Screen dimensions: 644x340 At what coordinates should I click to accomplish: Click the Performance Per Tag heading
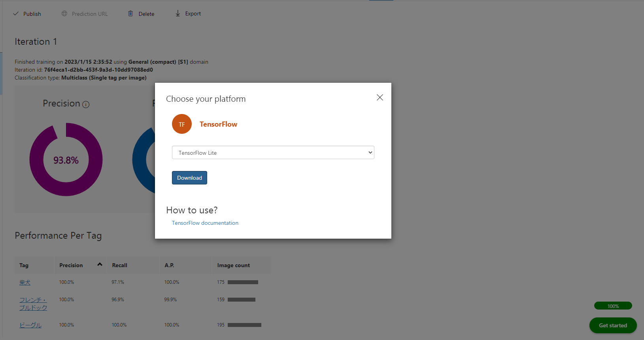coord(58,236)
